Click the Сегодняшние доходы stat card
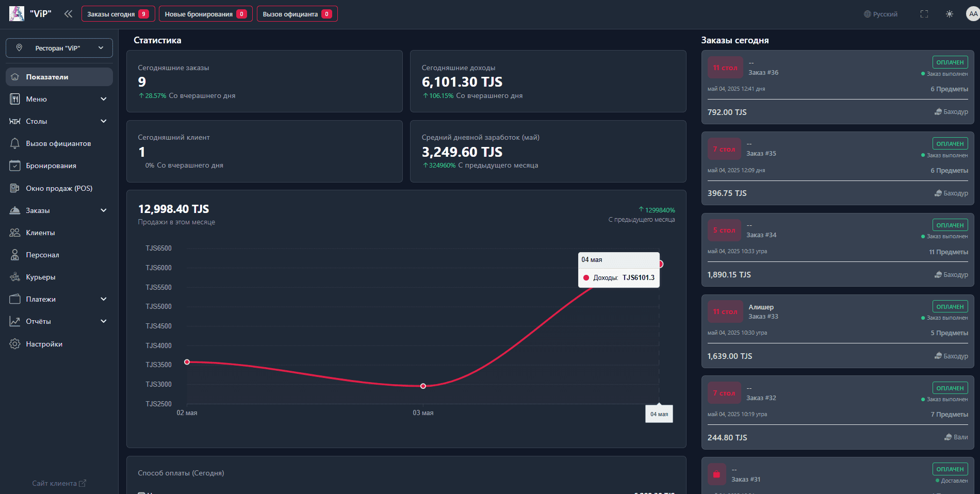 pyautogui.click(x=548, y=81)
